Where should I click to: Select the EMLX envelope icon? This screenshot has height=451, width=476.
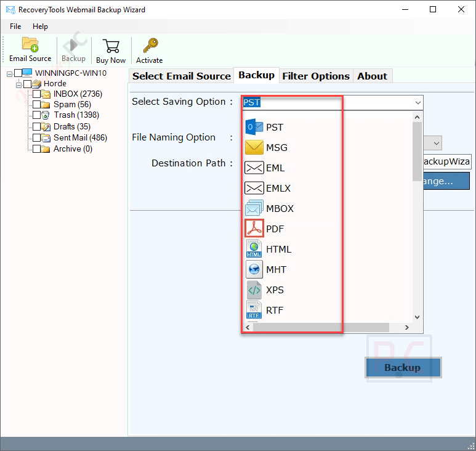[x=254, y=188]
